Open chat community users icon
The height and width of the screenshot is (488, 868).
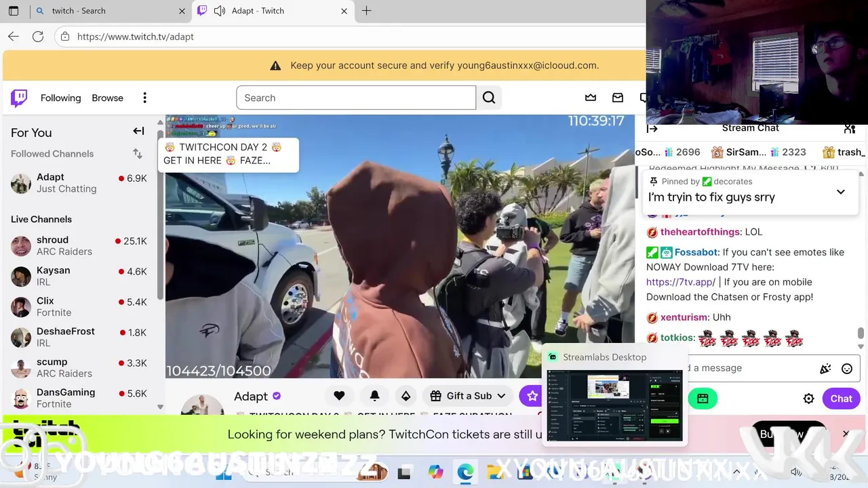(x=849, y=128)
